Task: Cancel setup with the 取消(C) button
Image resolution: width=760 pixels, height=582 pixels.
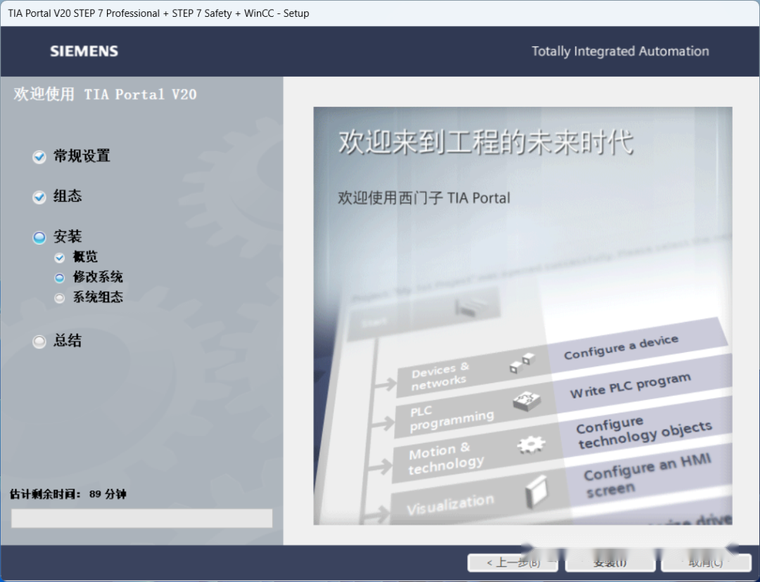Action: coord(706,563)
